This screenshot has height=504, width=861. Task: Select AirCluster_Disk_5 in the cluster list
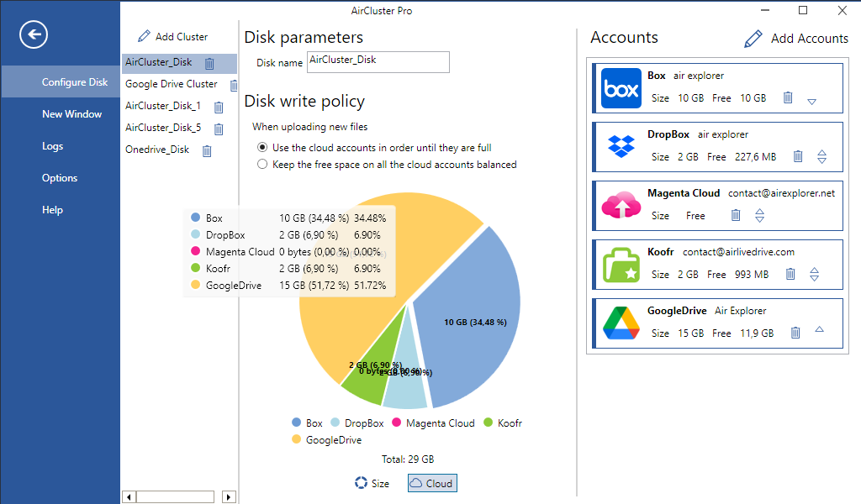tap(163, 128)
